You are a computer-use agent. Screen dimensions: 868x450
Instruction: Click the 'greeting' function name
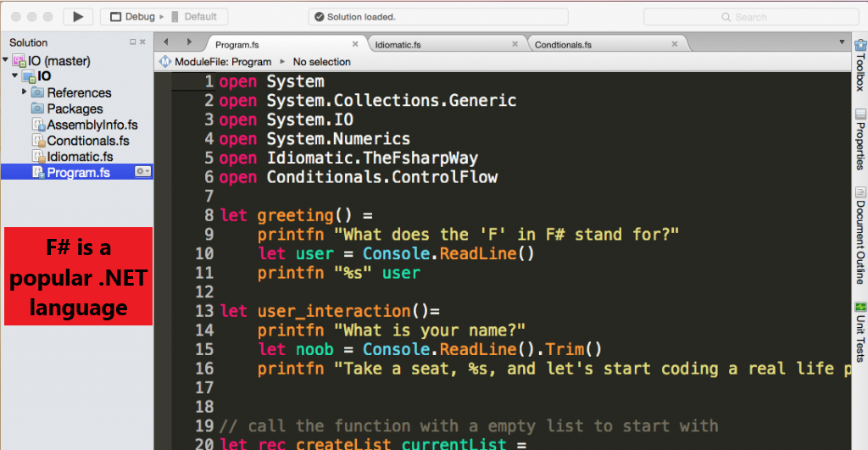[295, 215]
